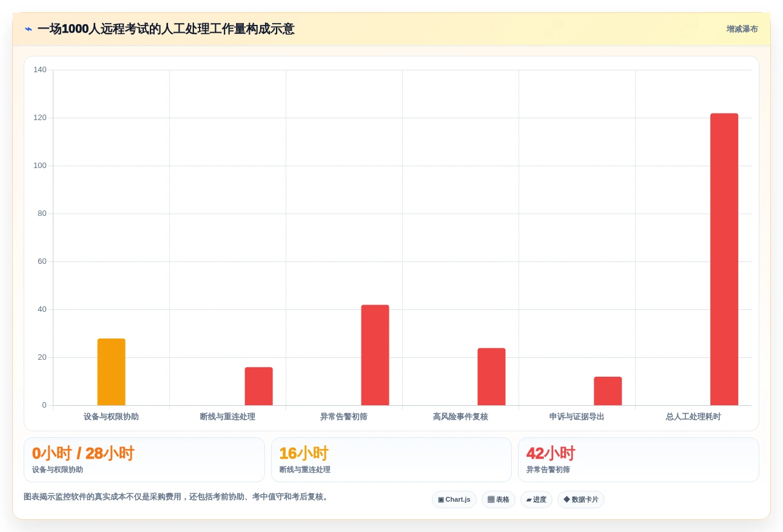783x532 pixels.
Task: Click the tall 总人工处理耗时 bar
Action: [724, 259]
